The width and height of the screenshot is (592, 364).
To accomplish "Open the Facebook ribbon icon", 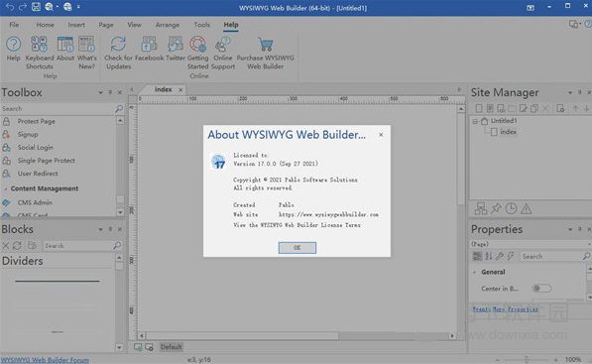I will pos(149,49).
